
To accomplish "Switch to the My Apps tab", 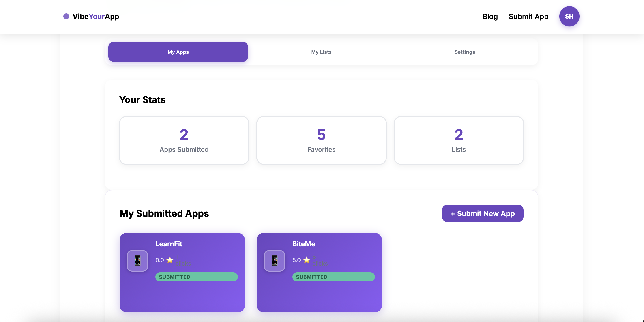I will click(178, 52).
